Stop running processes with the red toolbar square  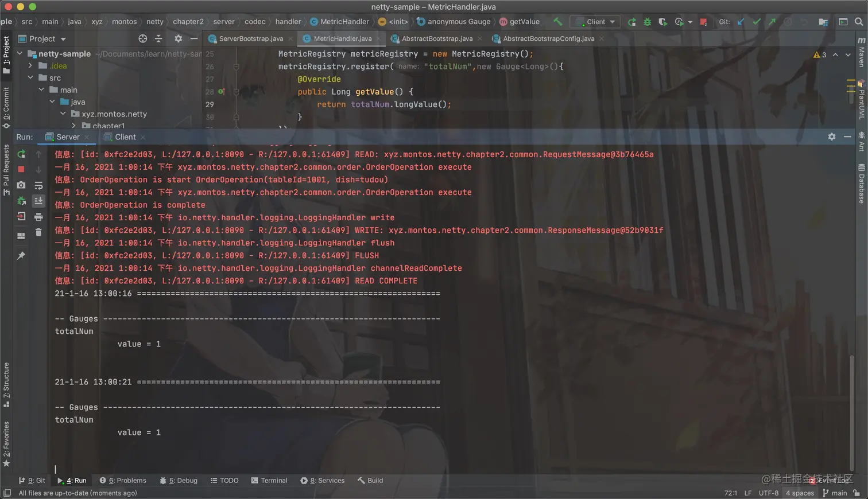(703, 22)
